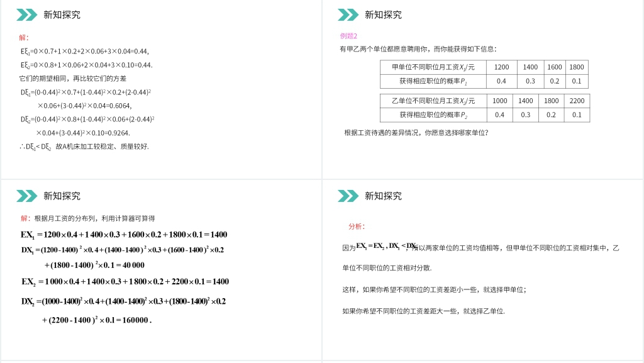Select the formula line starting DX₂=(1000-1400)²

point(124,301)
